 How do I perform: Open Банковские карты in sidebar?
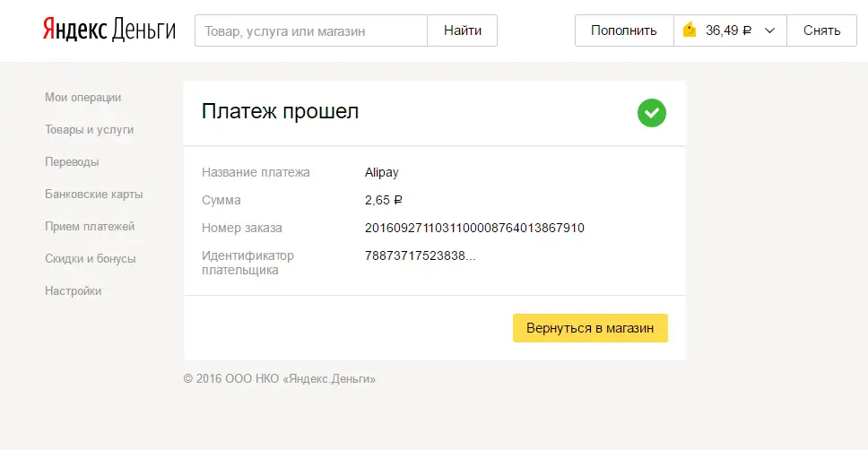(94, 195)
